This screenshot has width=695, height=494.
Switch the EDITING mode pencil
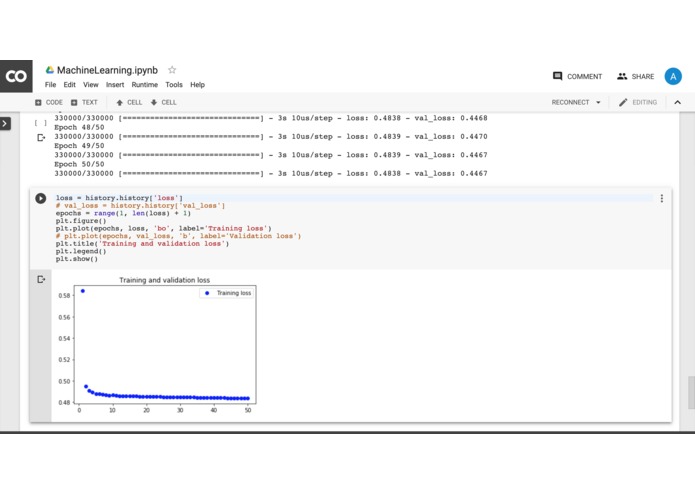point(638,102)
